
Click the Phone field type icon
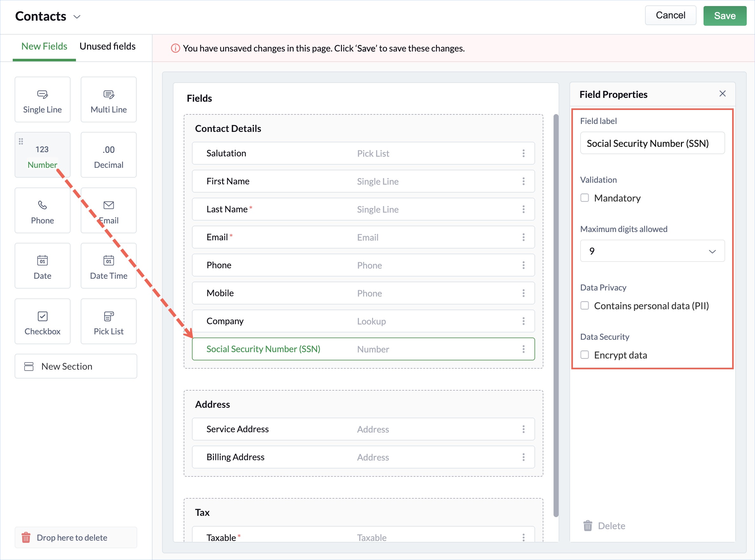[x=42, y=205]
